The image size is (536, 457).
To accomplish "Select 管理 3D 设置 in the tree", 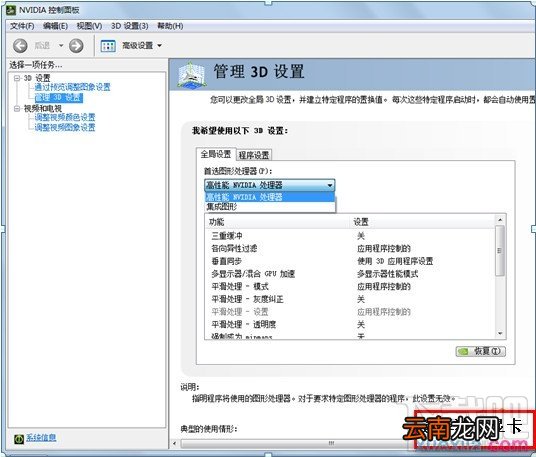I will (59, 98).
